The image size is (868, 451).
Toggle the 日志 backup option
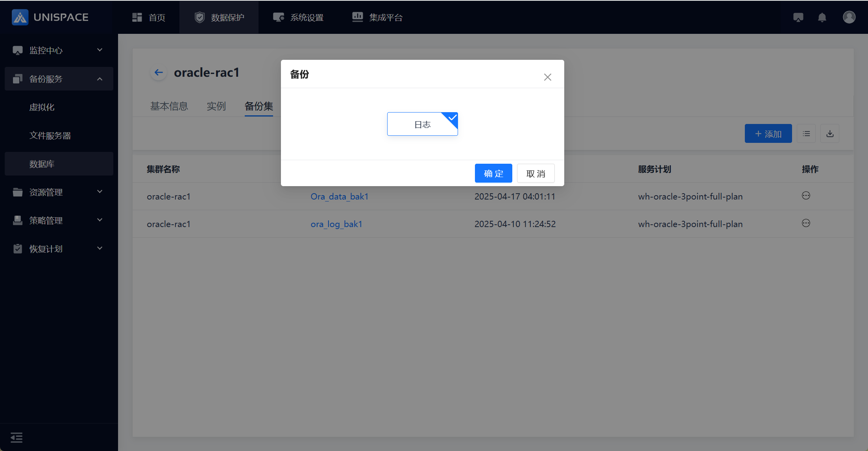click(x=422, y=124)
